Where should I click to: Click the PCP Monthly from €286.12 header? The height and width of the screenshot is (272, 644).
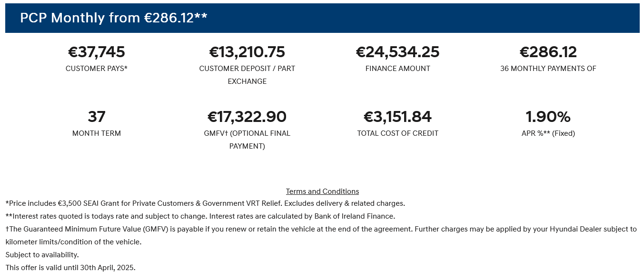114,18
